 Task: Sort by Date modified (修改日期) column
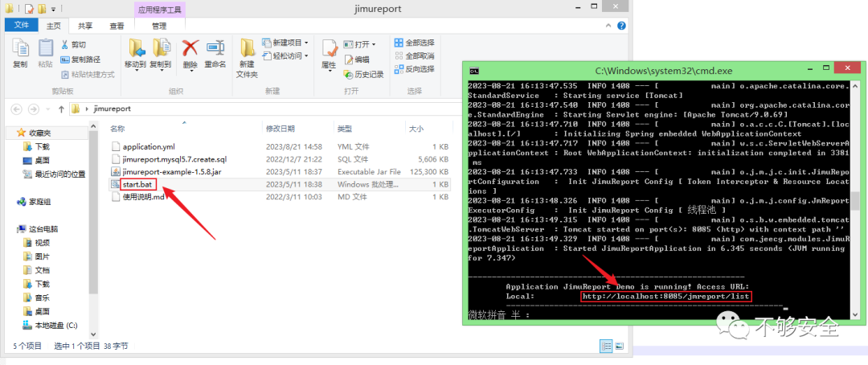tap(280, 129)
